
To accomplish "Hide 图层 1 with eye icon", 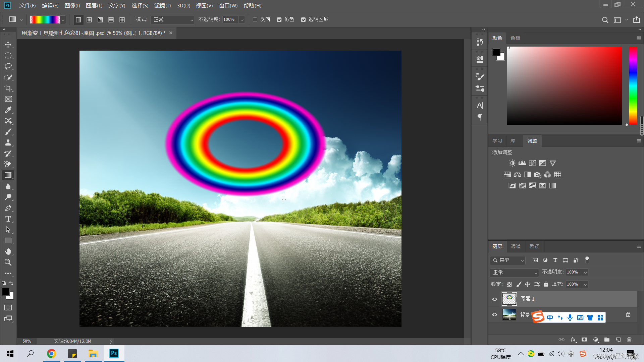I will tap(494, 299).
